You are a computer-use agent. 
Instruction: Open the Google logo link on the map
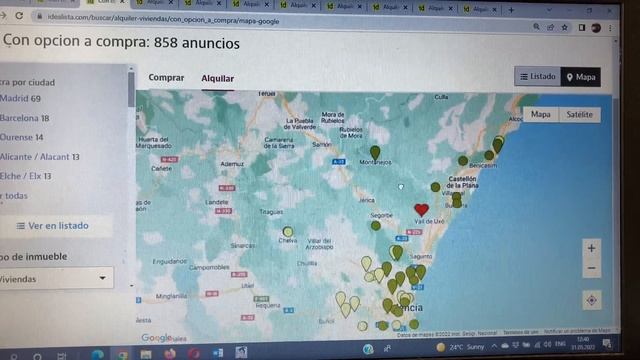click(156, 338)
